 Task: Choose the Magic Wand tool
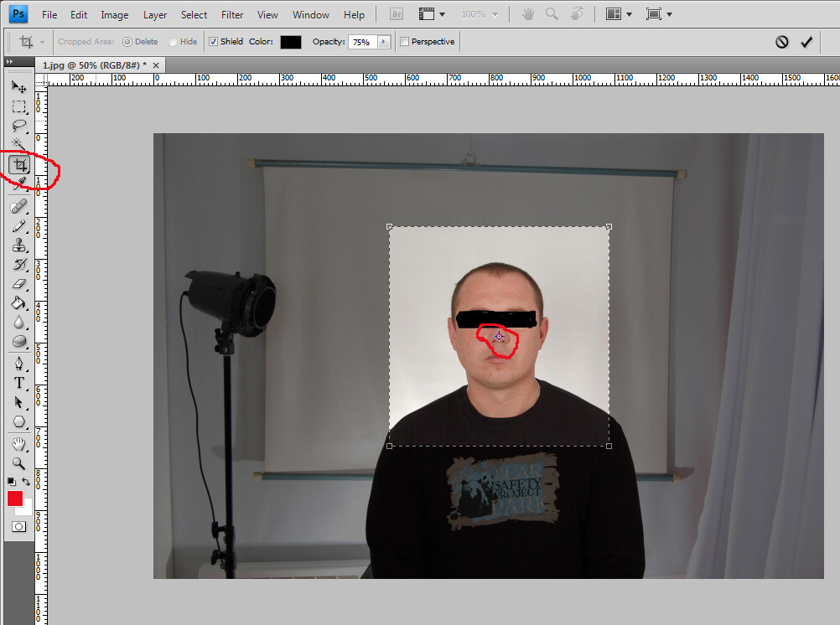pos(18,145)
